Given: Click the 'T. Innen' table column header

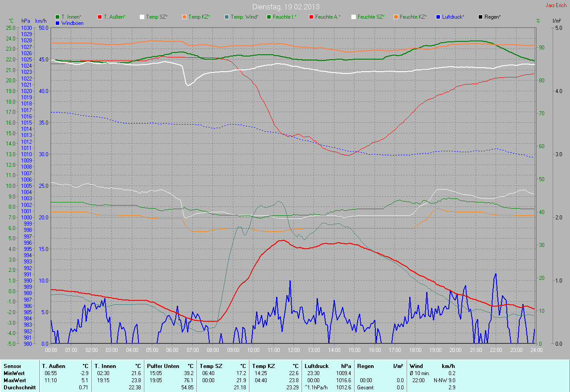Looking at the screenshot, I should (x=105, y=366).
